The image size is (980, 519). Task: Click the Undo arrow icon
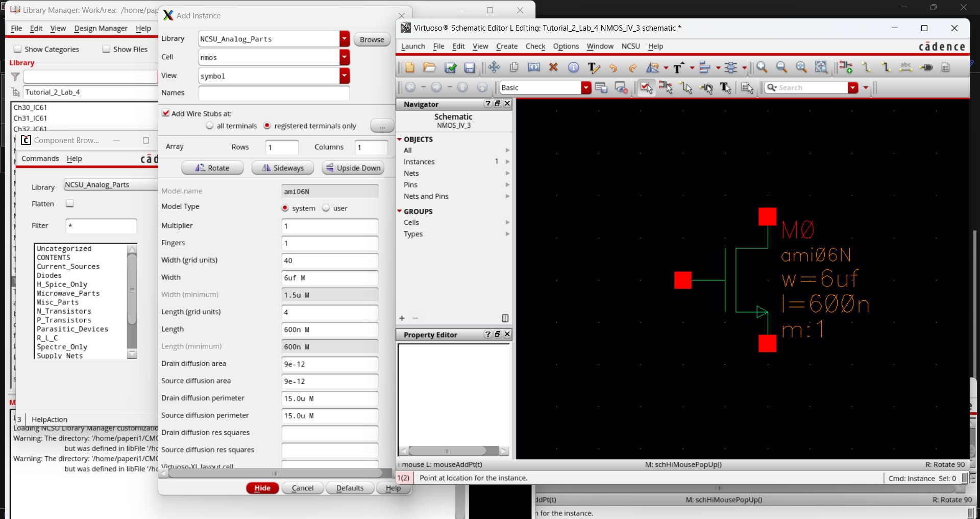[613, 67]
